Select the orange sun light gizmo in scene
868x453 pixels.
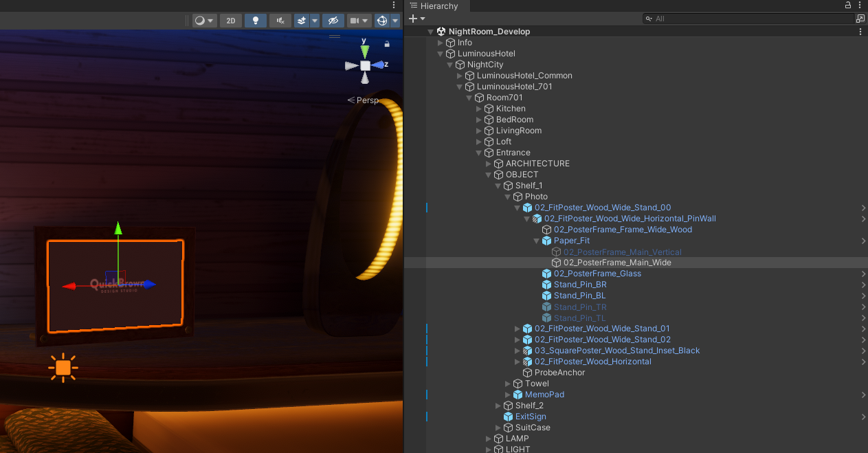point(63,368)
